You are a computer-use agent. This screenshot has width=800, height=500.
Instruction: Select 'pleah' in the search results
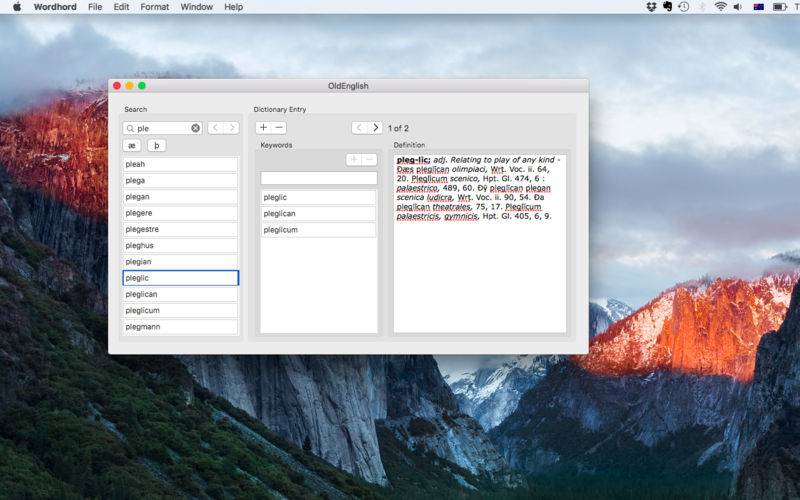click(181, 164)
